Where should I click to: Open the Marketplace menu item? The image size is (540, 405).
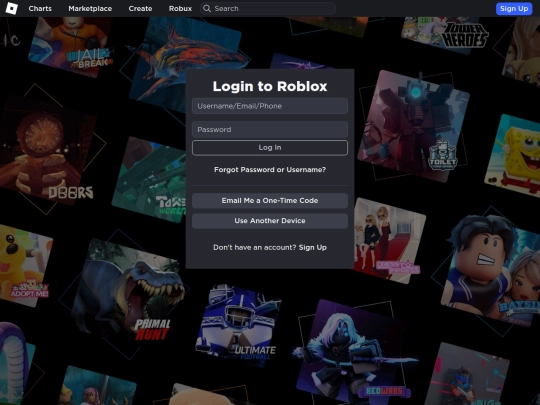(90, 9)
